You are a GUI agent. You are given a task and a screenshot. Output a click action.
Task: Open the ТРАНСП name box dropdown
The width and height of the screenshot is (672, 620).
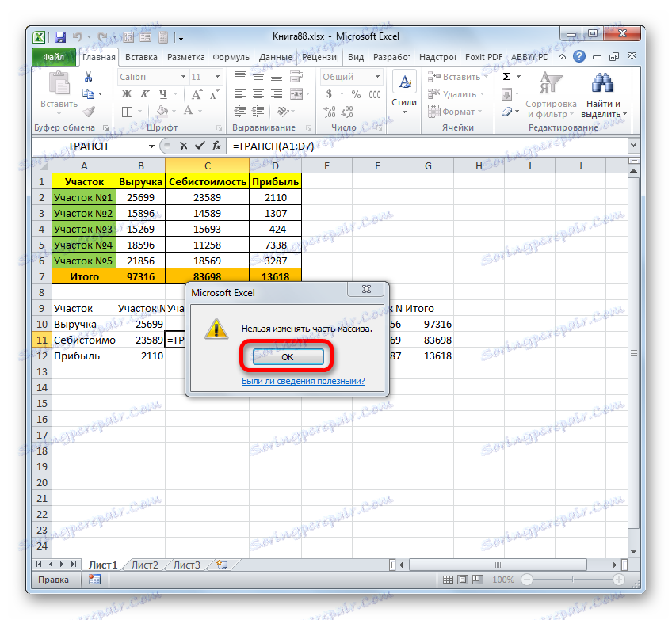[151, 146]
